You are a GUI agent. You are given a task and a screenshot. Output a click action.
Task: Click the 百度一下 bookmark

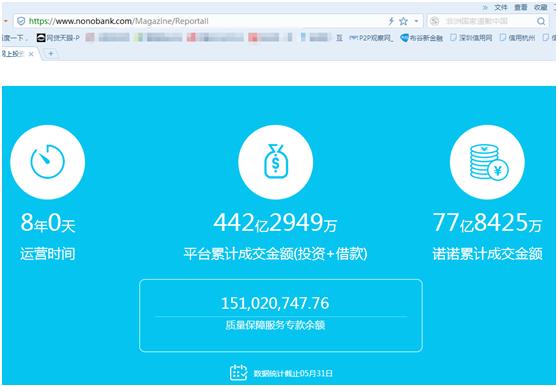click(14, 38)
